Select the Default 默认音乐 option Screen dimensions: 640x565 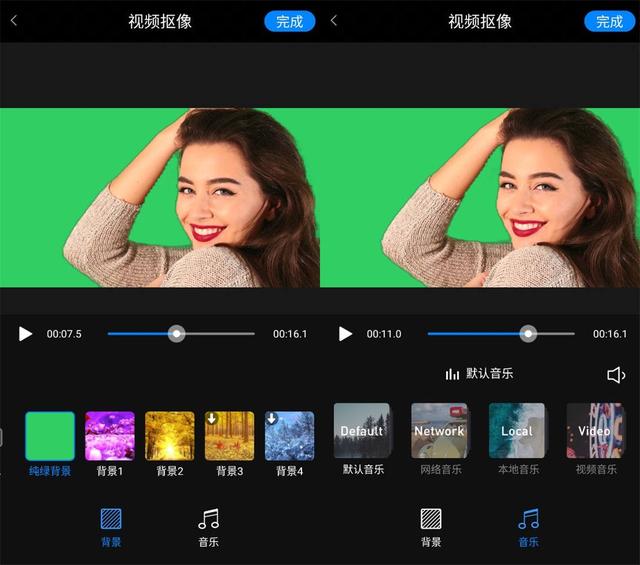click(x=362, y=431)
